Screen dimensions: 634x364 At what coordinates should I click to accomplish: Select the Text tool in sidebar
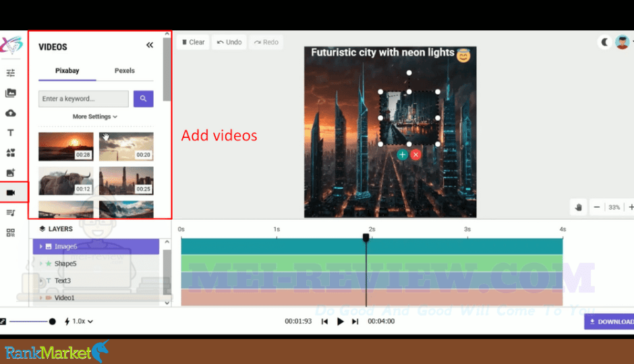click(x=11, y=133)
